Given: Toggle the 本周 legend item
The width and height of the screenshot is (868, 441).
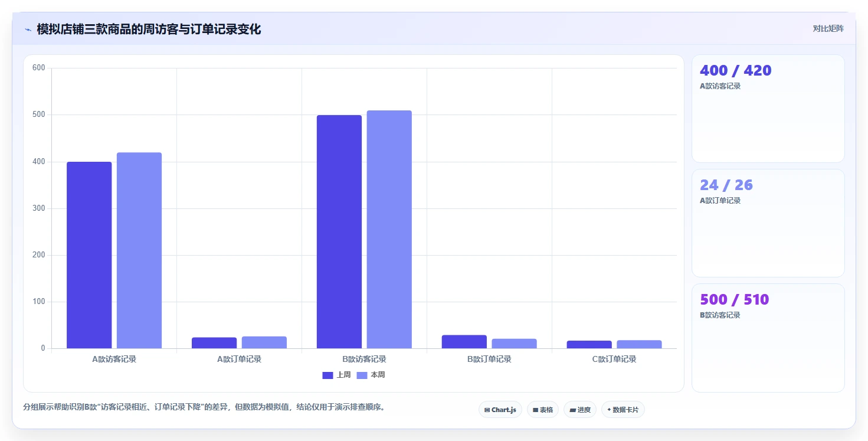Looking at the screenshot, I should (x=371, y=375).
